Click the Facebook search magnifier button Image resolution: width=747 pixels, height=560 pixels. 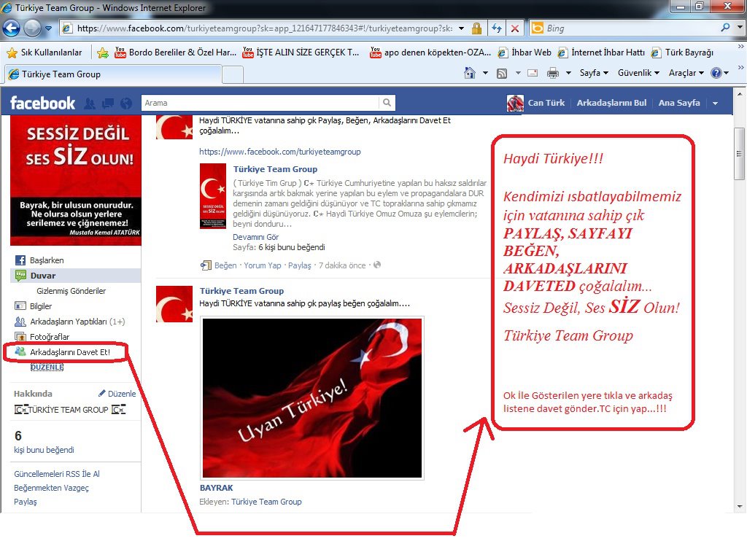[x=387, y=103]
